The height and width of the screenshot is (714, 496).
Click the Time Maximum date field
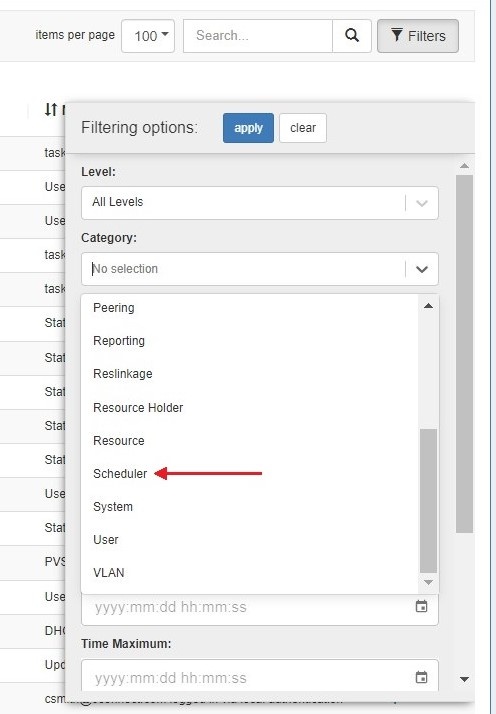(x=260, y=678)
